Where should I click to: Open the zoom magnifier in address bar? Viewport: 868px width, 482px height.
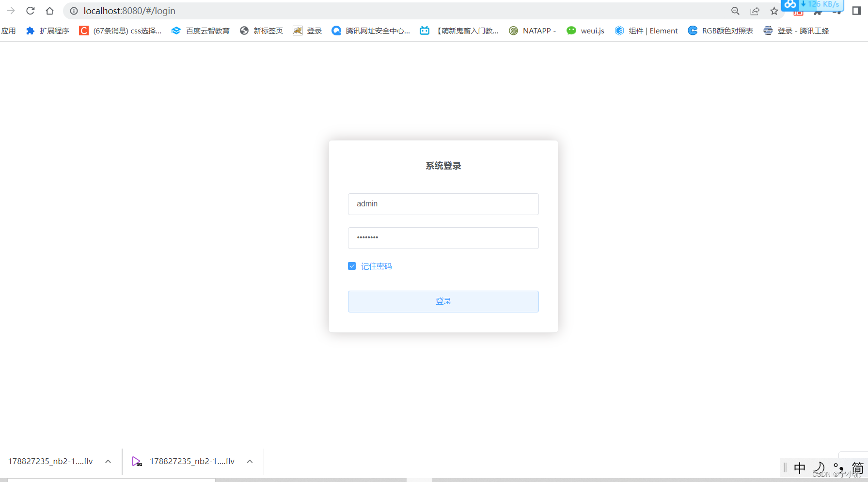coord(735,11)
